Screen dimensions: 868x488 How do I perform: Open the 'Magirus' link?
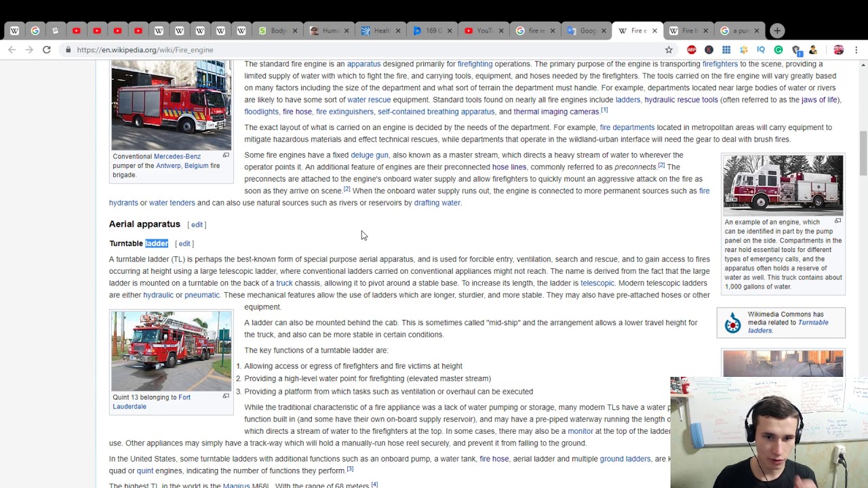click(236, 485)
